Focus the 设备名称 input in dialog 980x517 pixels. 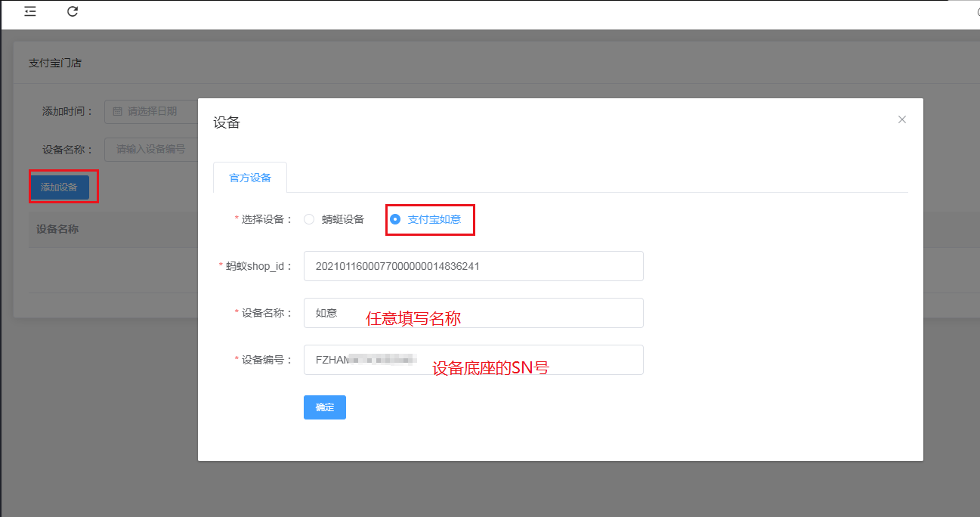coord(474,313)
